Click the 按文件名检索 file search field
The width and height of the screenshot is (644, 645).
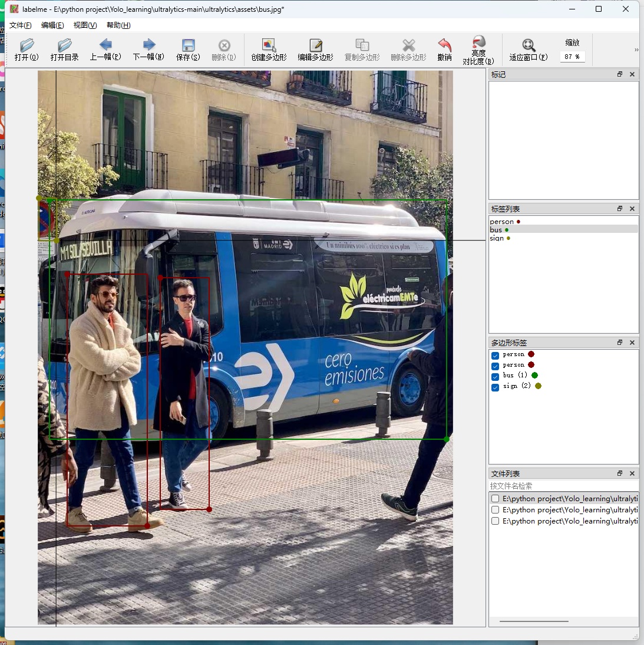pos(563,486)
